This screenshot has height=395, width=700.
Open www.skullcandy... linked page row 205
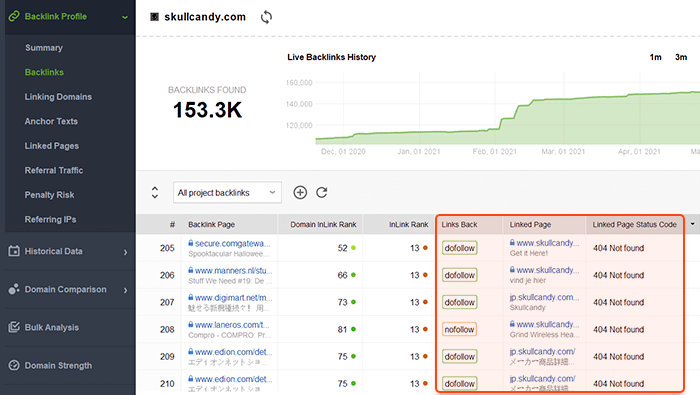click(548, 243)
